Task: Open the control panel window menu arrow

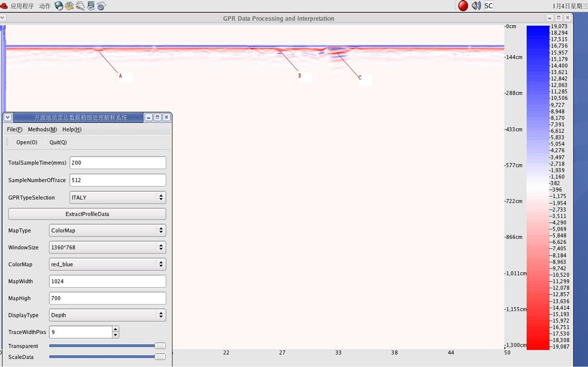Action: (8, 117)
